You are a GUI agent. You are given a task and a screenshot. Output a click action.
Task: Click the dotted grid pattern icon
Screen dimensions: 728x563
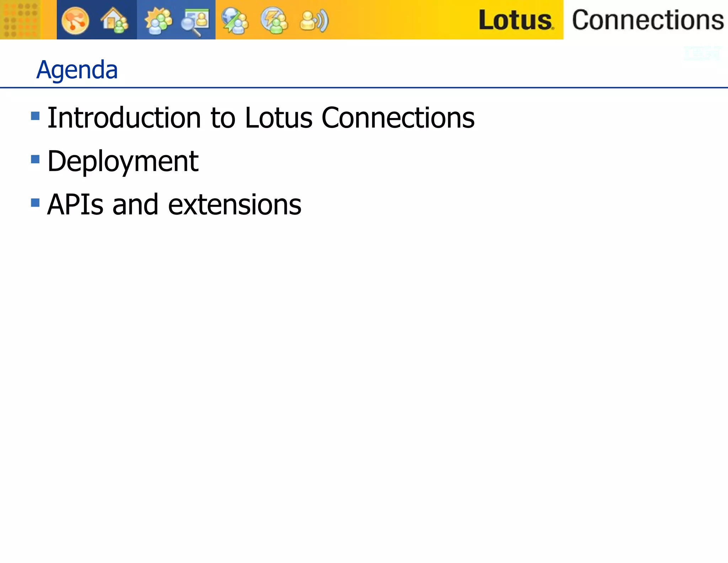pos(20,20)
